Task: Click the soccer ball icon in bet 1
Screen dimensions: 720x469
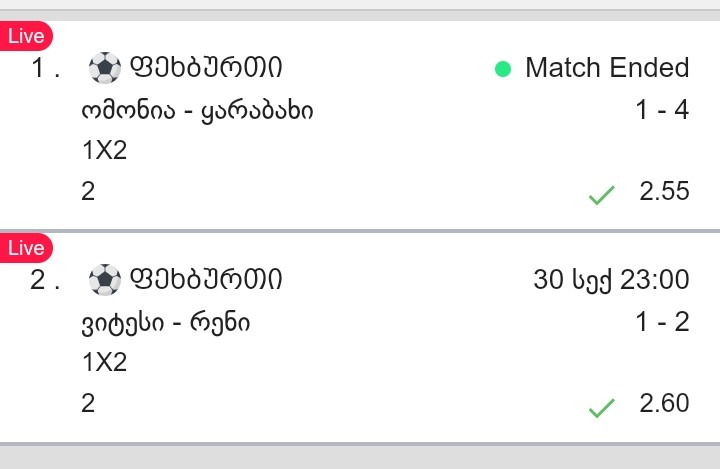Action: pyautogui.click(x=103, y=68)
